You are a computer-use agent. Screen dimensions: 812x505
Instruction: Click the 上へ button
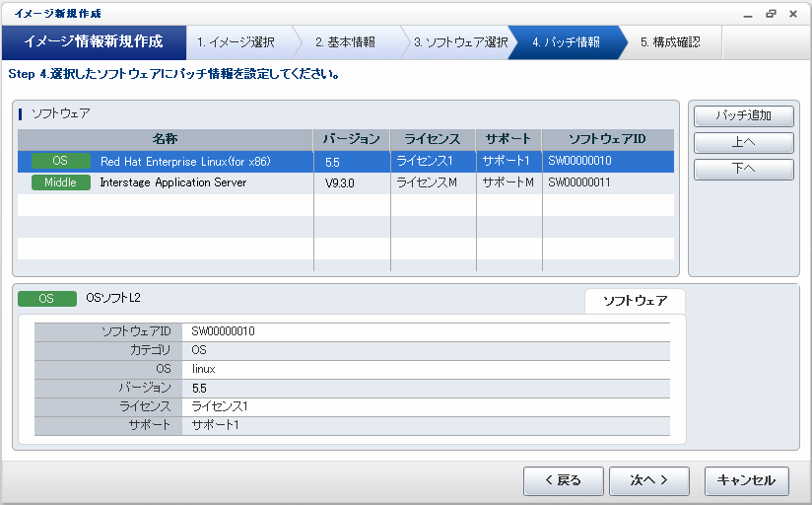tap(744, 142)
